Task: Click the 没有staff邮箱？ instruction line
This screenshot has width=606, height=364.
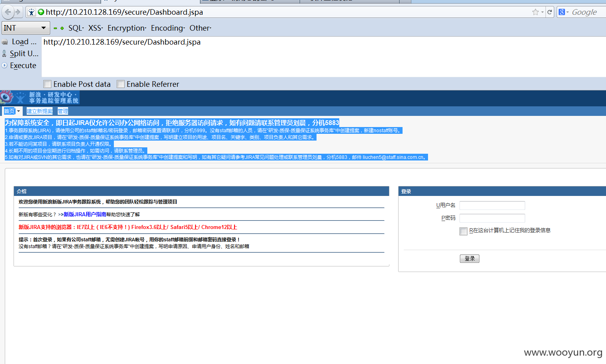Action: (x=134, y=247)
